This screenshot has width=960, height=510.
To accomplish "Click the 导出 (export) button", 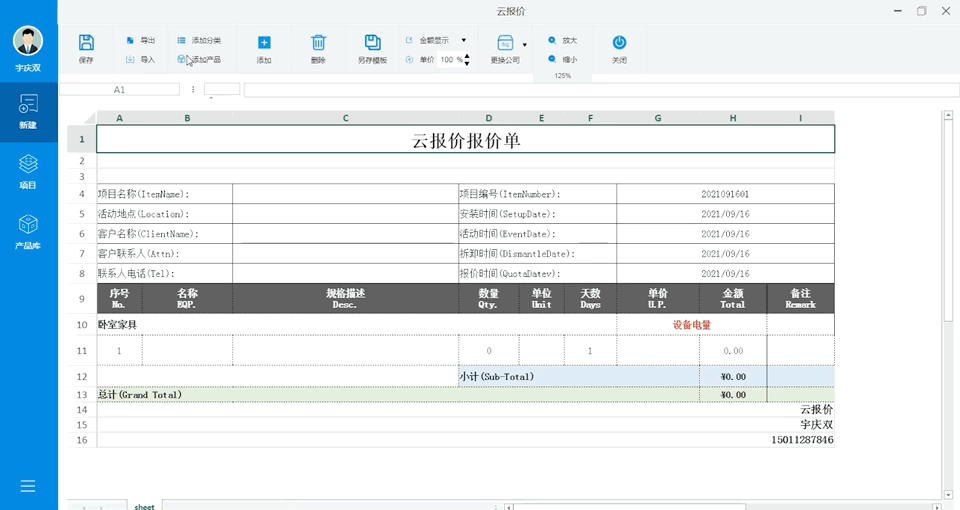I will (141, 40).
